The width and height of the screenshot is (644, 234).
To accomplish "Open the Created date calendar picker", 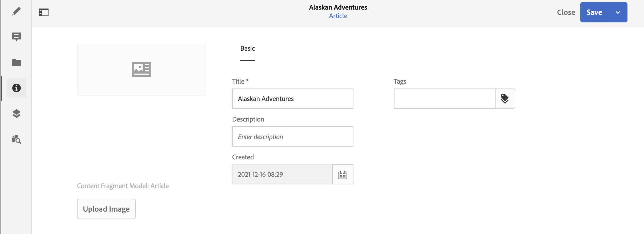I will point(343,175).
